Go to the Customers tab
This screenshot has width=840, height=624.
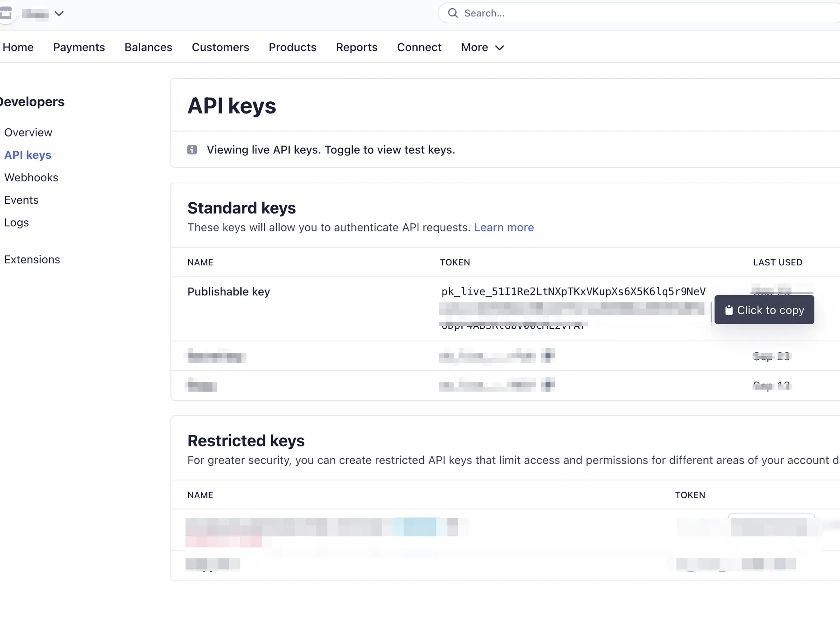220,48
